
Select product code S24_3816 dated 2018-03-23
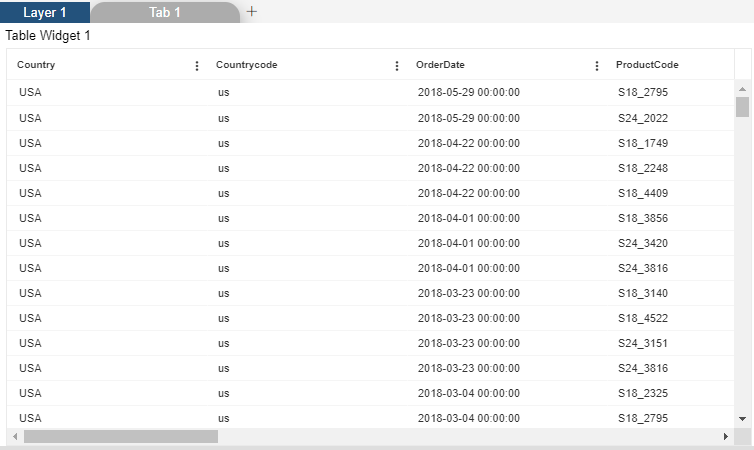(x=643, y=368)
